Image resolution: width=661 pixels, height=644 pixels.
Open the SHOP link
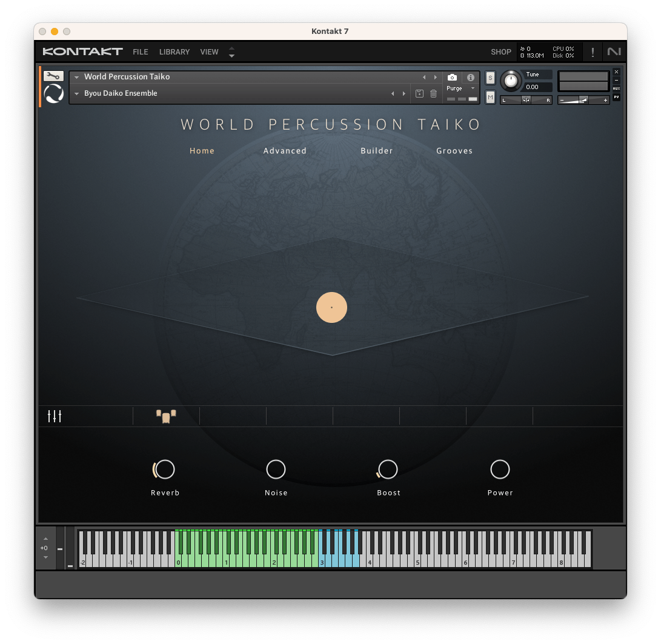[x=501, y=52]
